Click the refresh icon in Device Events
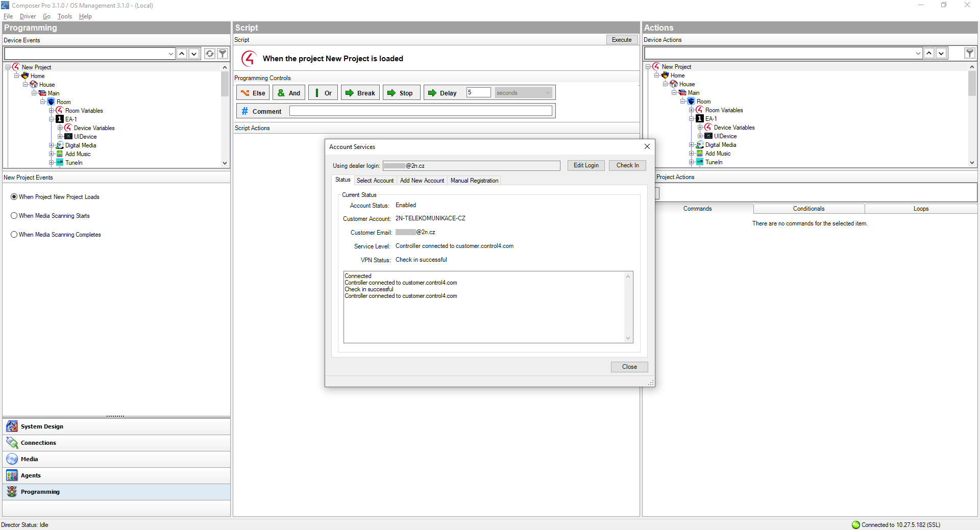The height and width of the screenshot is (530, 980). click(x=209, y=54)
